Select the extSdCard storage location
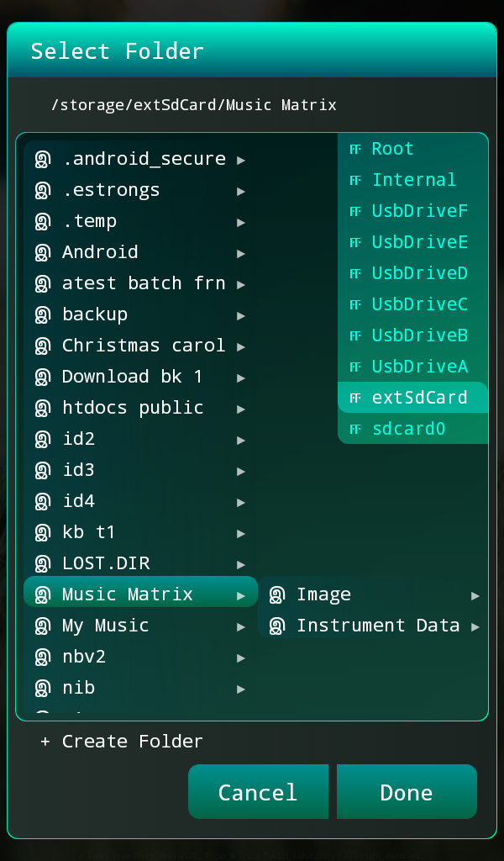504x861 pixels. click(x=419, y=398)
